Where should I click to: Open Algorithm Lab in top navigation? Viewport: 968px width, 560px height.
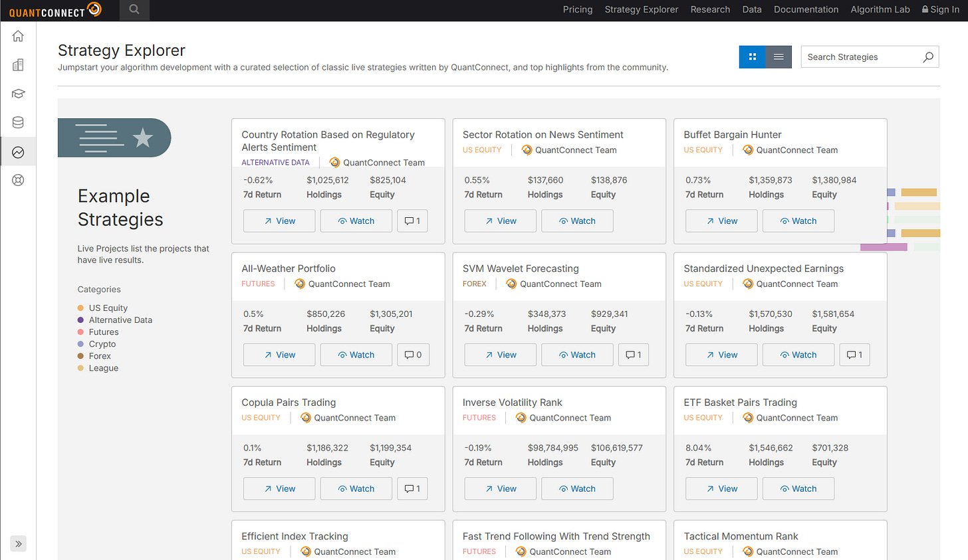pos(880,9)
